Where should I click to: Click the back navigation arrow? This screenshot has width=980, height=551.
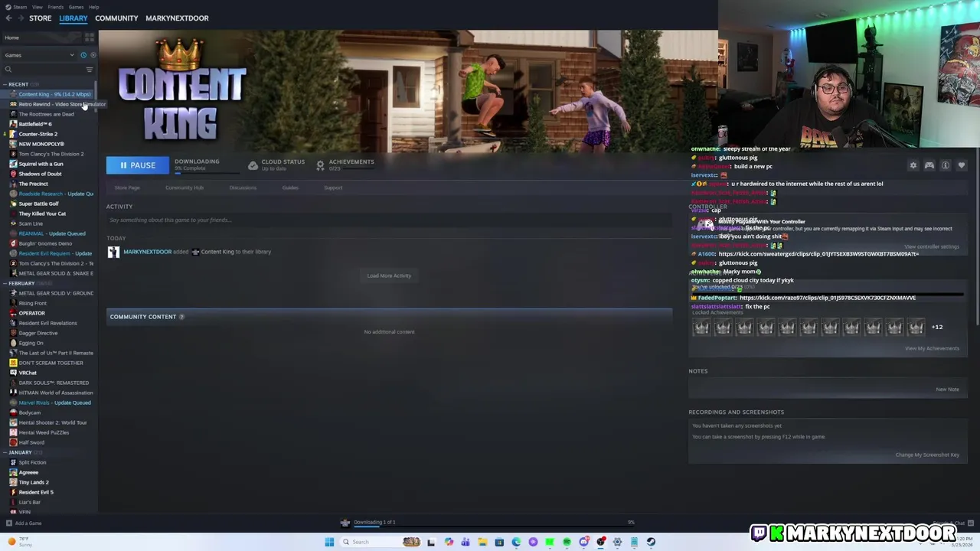[8, 18]
